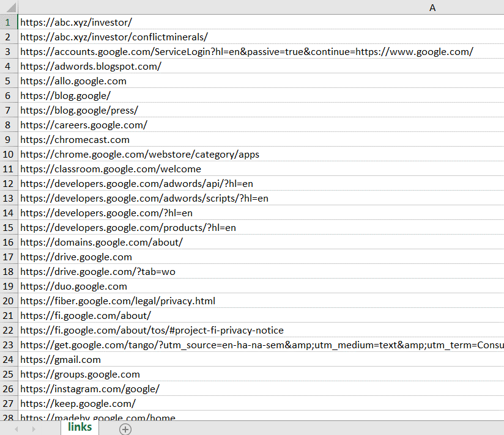Click the Select All corner triangle

11,7
